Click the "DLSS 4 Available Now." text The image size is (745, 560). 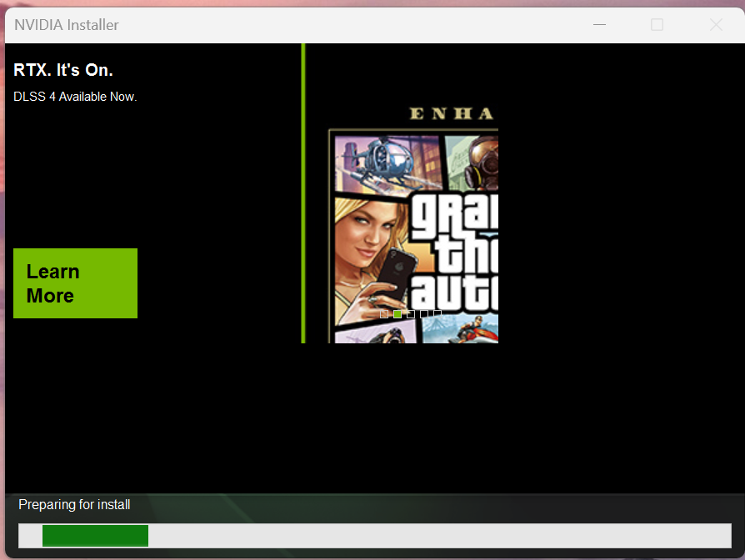tap(75, 97)
